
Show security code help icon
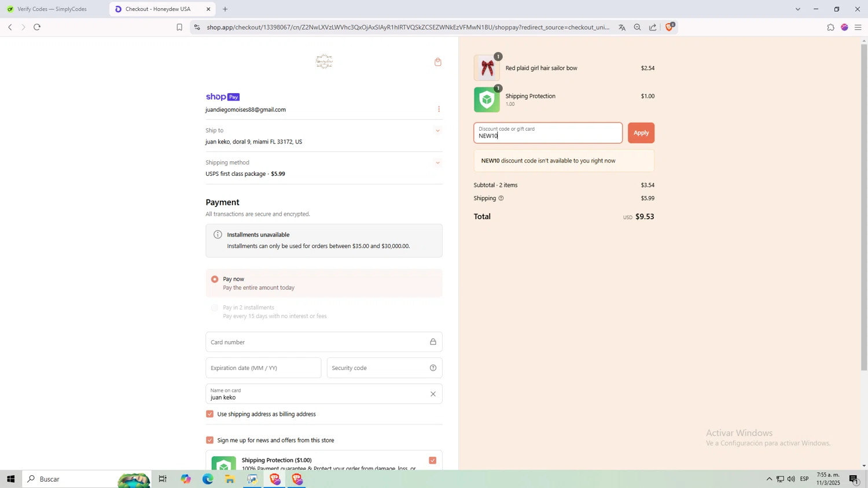coord(433,368)
